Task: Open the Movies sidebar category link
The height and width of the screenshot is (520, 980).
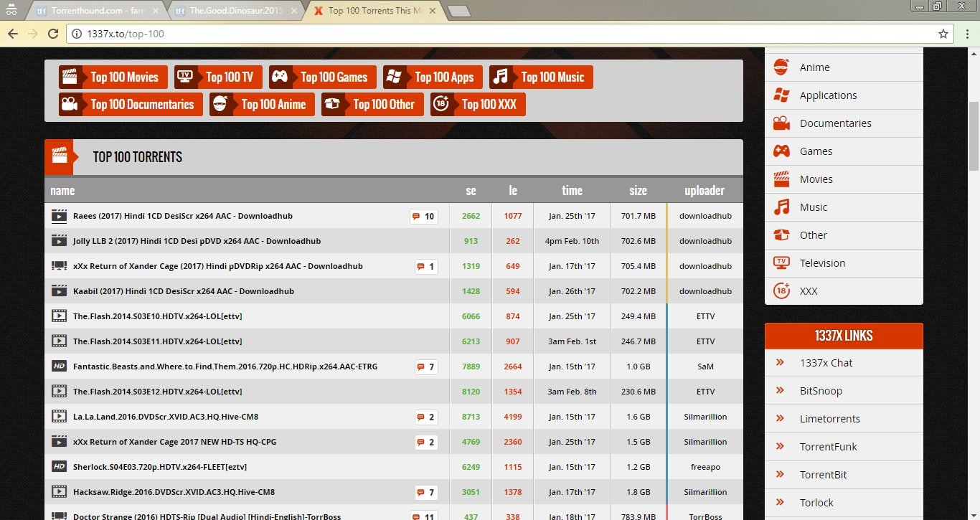Action: pyautogui.click(x=816, y=179)
